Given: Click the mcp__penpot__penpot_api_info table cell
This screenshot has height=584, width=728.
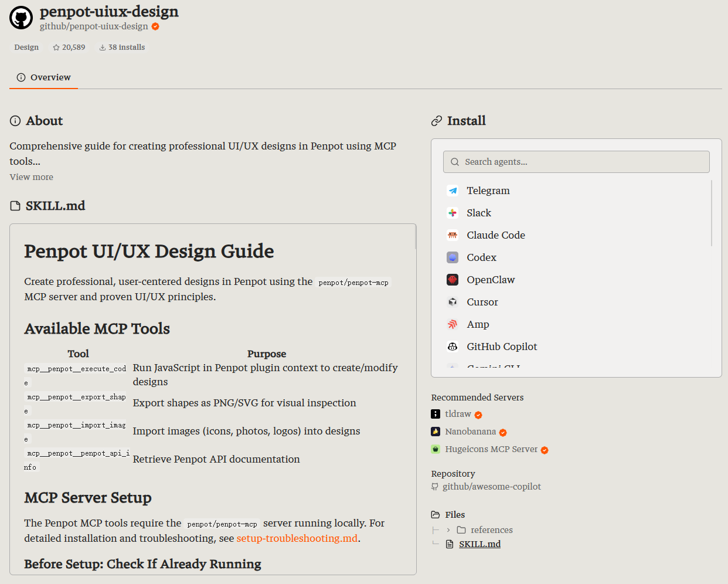Looking at the screenshot, I should [x=77, y=460].
